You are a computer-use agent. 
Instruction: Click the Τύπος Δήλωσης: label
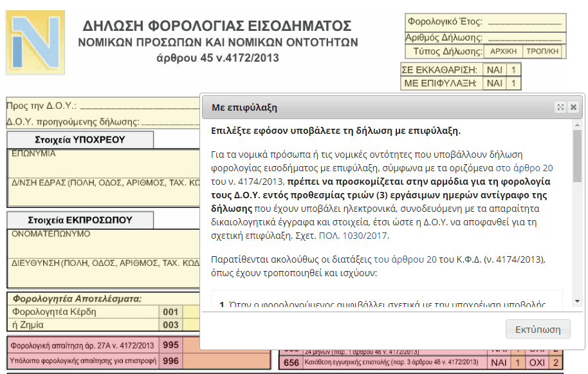[x=448, y=51]
